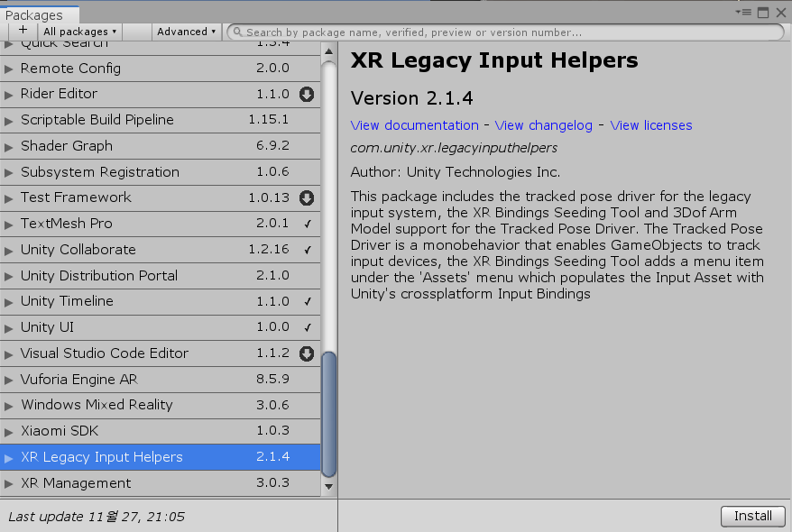Open the All packages filter dropdown
Image resolution: width=792 pixels, height=532 pixels.
79,32
